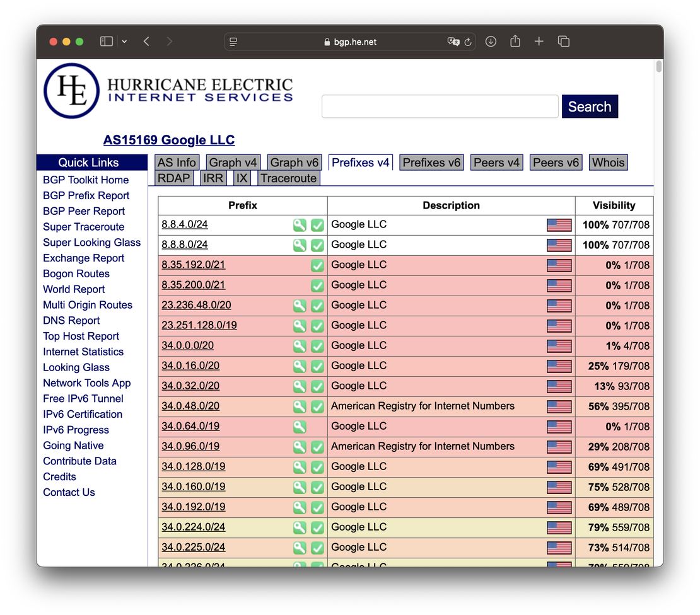Click the translate icon in address bar
This screenshot has width=700, height=615.
click(453, 42)
